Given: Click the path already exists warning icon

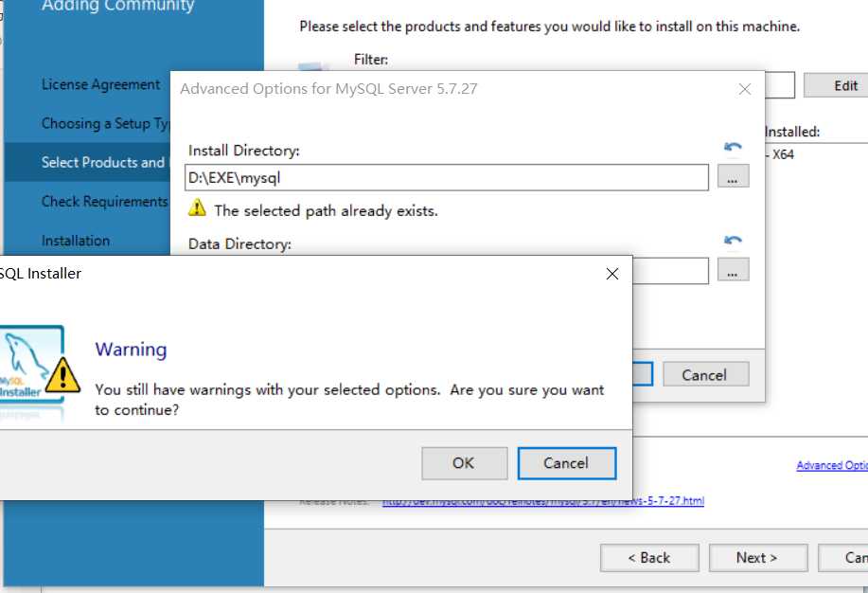Looking at the screenshot, I should pos(197,209).
